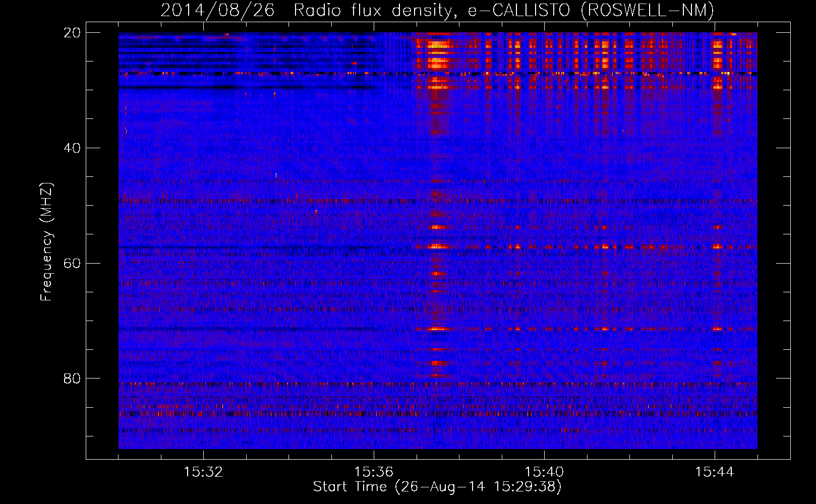The height and width of the screenshot is (504, 816).
Task: Click the plot title 'Radio flux density, e-CALLISTO (ROSWELL-NM)'
Action: click(x=504, y=10)
